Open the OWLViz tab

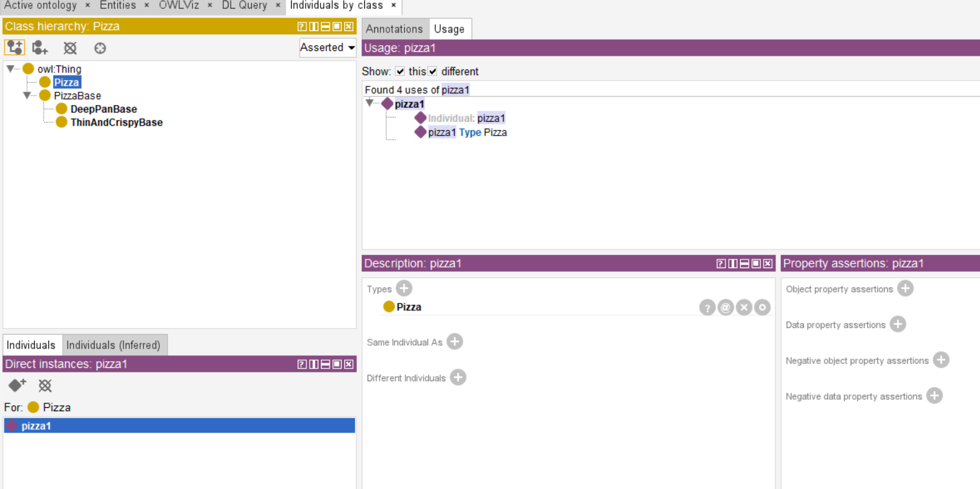tap(179, 5)
